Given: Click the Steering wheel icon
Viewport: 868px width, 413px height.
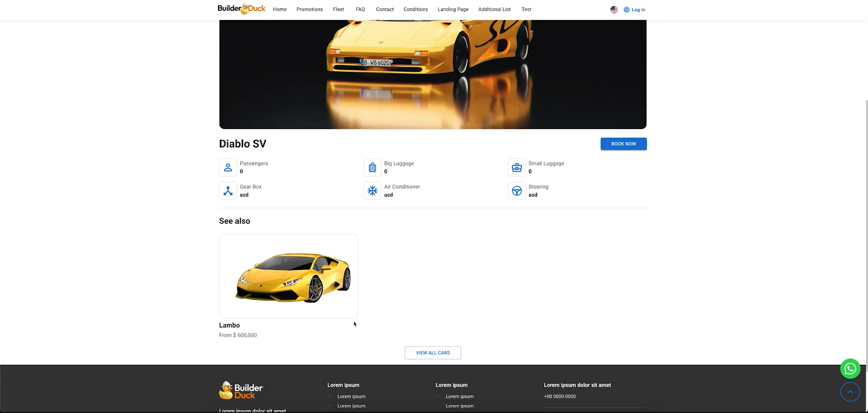Looking at the screenshot, I should coord(516,191).
